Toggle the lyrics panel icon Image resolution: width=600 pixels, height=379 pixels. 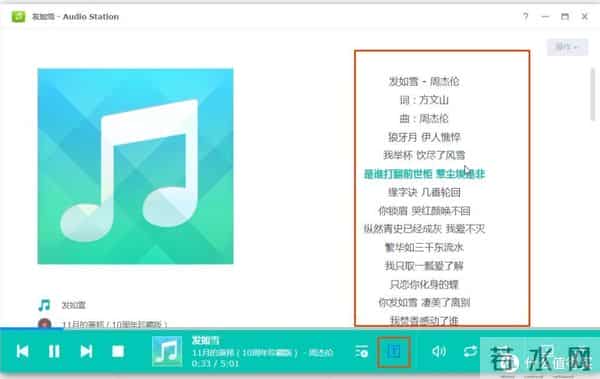(394, 351)
